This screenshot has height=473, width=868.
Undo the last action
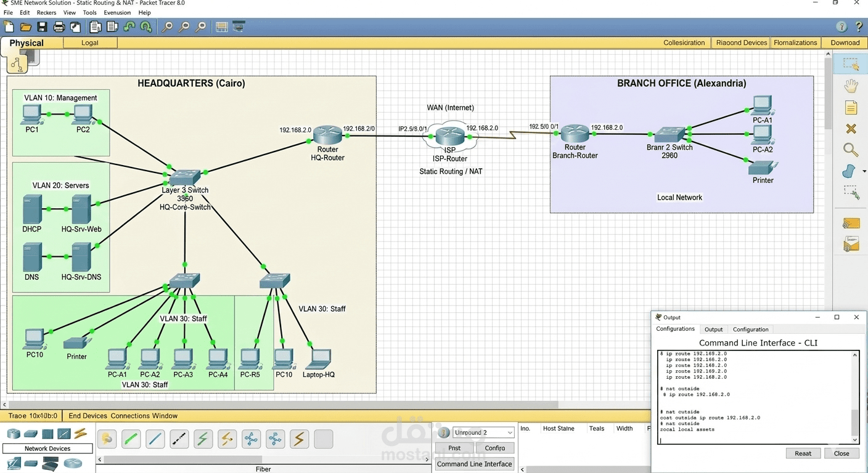pyautogui.click(x=129, y=26)
